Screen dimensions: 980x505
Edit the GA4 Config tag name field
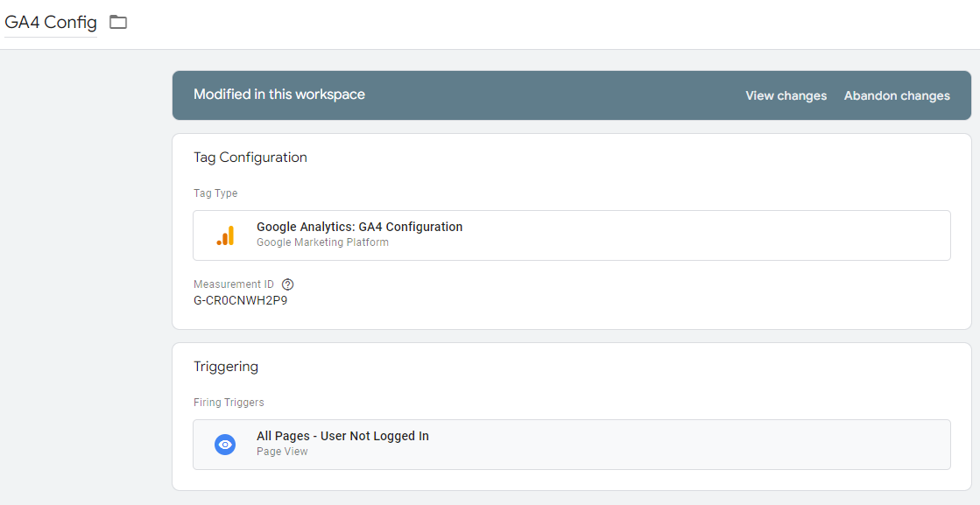click(51, 23)
